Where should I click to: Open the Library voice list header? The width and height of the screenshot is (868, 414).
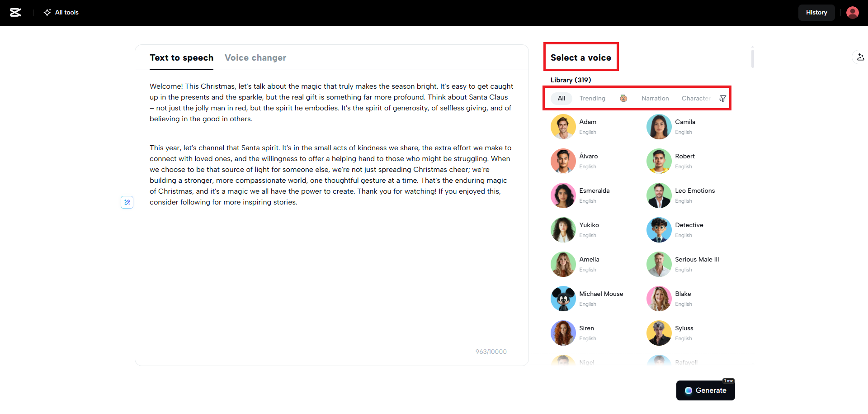[x=570, y=80]
